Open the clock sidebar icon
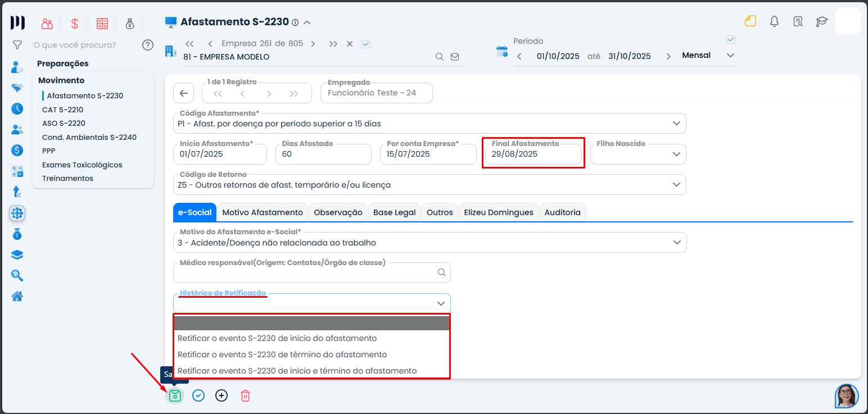 coord(17,109)
